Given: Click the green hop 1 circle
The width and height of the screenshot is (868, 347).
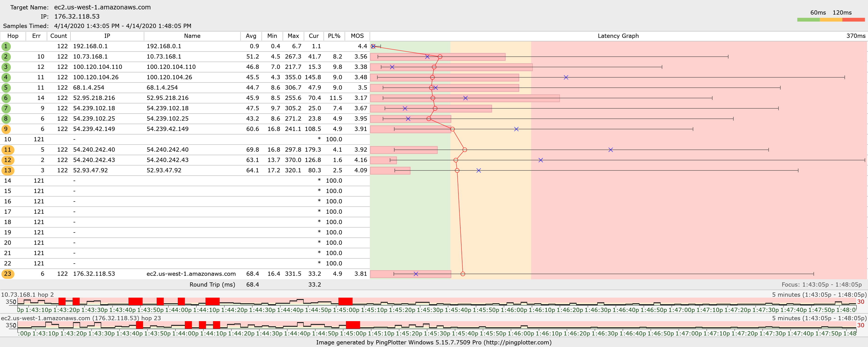Looking at the screenshot, I should pos(6,46).
